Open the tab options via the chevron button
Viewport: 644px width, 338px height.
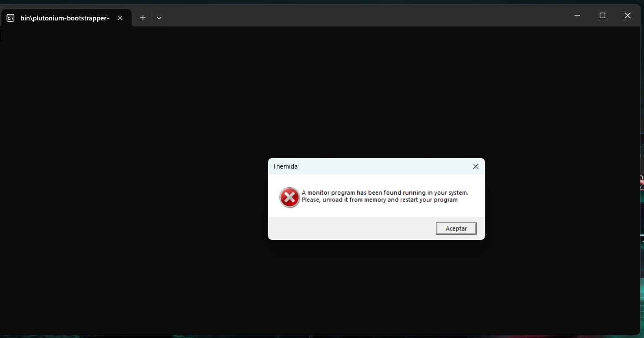159,18
